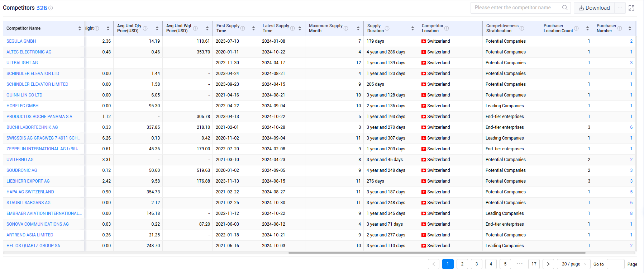644x273 pixels.
Task: Select page 4 in pagination
Action: tap(491, 264)
